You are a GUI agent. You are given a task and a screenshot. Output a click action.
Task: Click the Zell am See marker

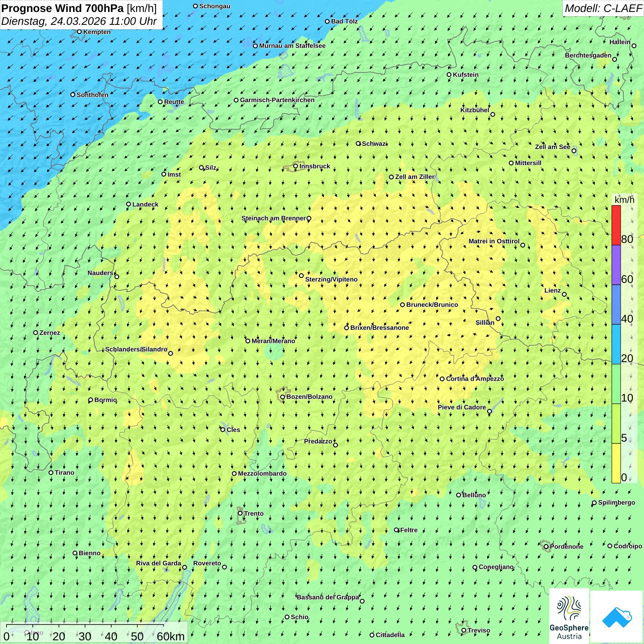[x=574, y=151]
